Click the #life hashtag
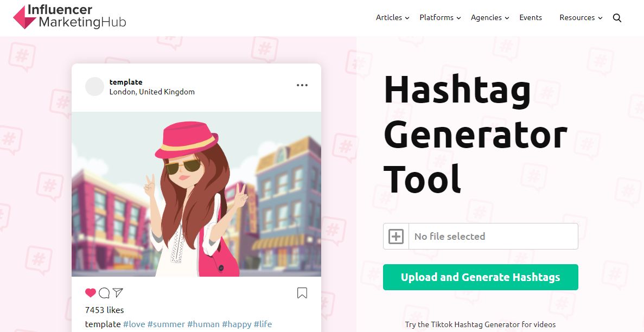The width and height of the screenshot is (644, 332). point(263,324)
